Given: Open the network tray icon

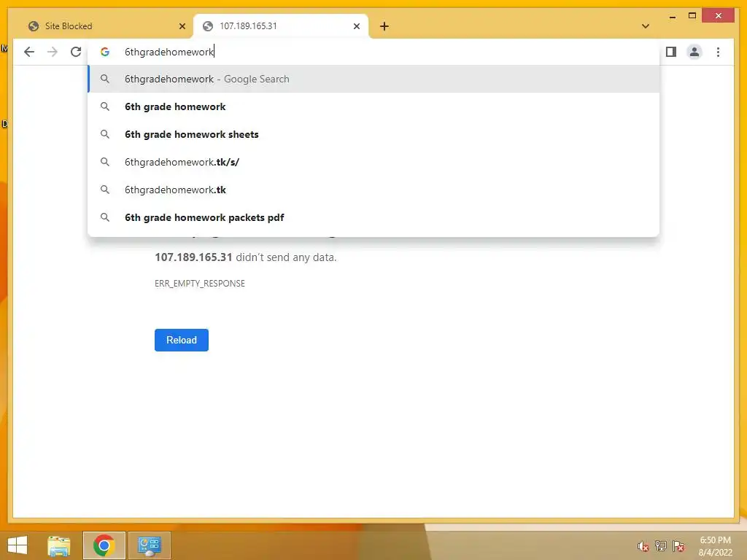Looking at the screenshot, I should point(661,545).
